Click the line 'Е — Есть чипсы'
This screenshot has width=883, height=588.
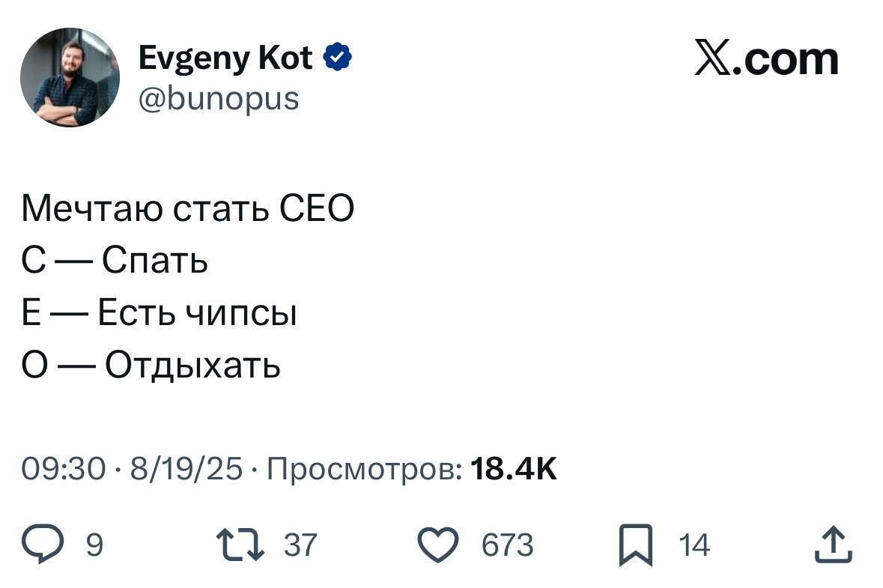[160, 313]
